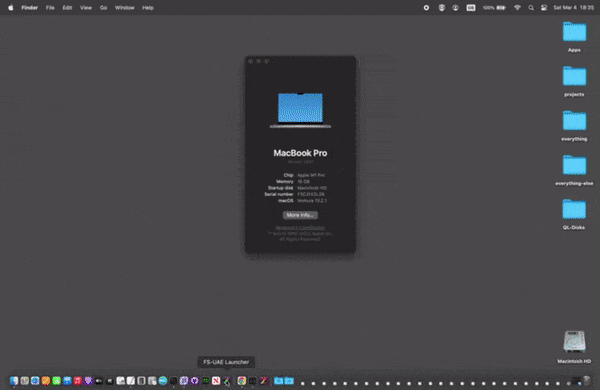The width and height of the screenshot is (600, 390).
Task: Open the News icon in Dock
Action: coord(216,380)
